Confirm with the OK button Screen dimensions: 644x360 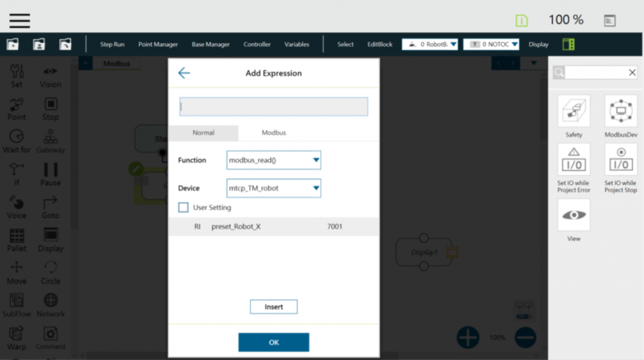274,342
